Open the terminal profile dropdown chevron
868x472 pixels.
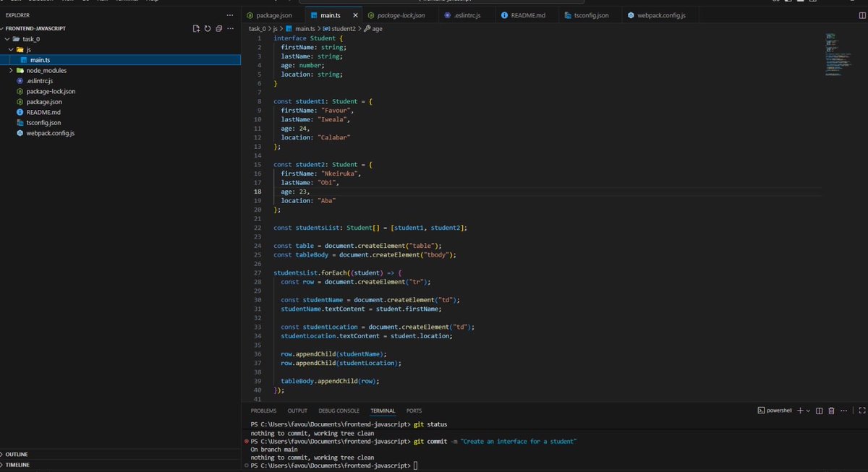click(808, 411)
